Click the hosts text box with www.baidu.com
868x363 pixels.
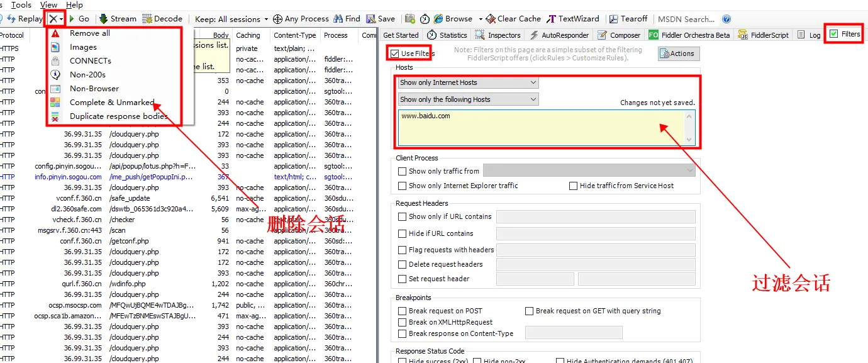click(x=546, y=128)
